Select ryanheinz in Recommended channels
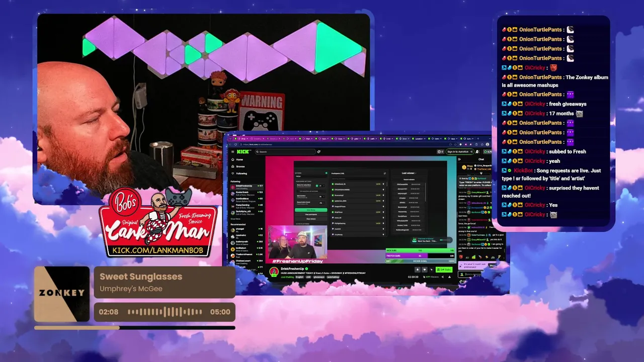Viewport: 644px width, 362px height. click(x=246, y=236)
